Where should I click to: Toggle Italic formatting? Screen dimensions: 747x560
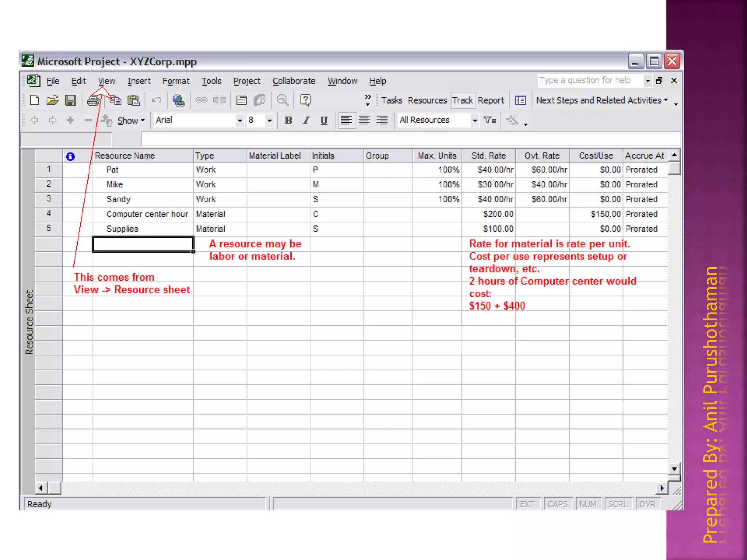click(x=306, y=120)
